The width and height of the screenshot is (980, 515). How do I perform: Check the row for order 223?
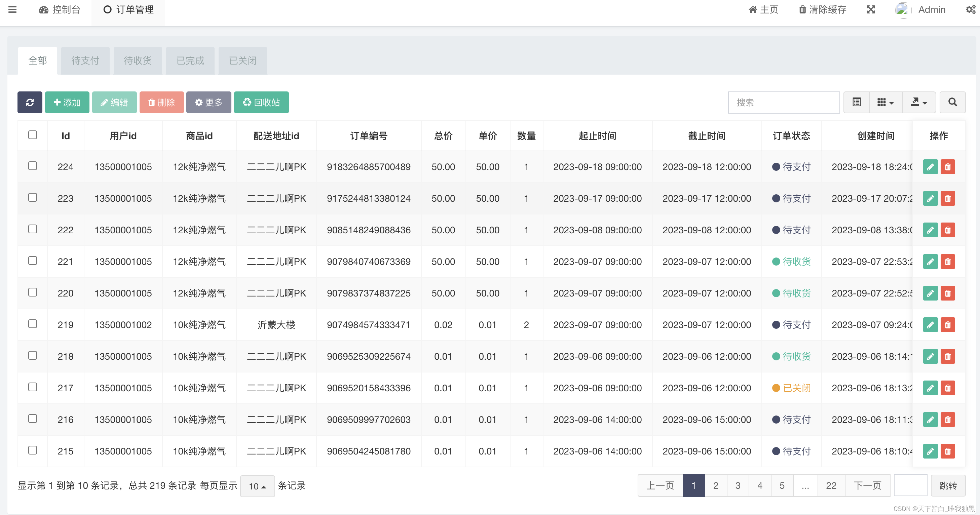(33, 197)
